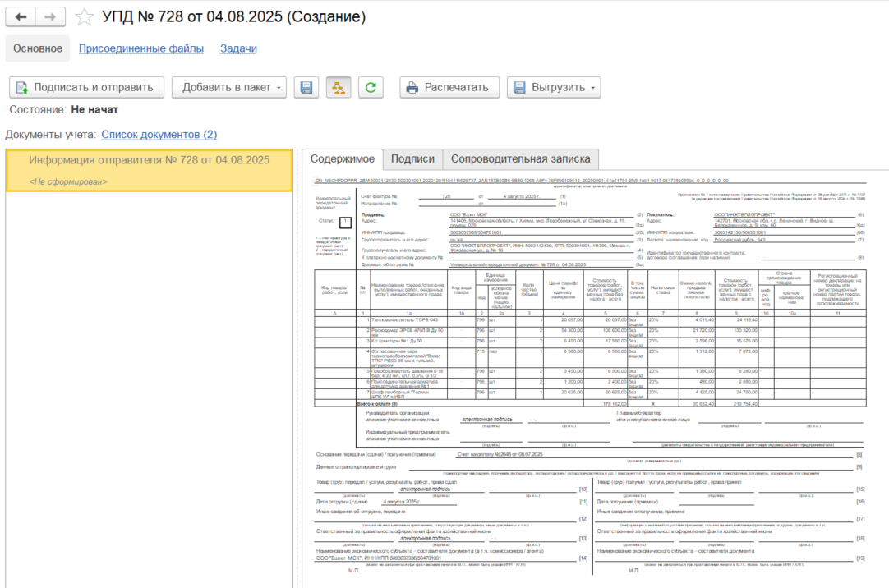
Task: Open the document structure hierarchy icon
Action: coord(339,87)
